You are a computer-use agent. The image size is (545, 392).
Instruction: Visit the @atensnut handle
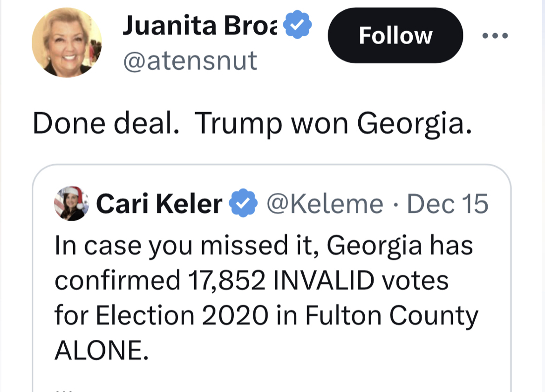190,61
